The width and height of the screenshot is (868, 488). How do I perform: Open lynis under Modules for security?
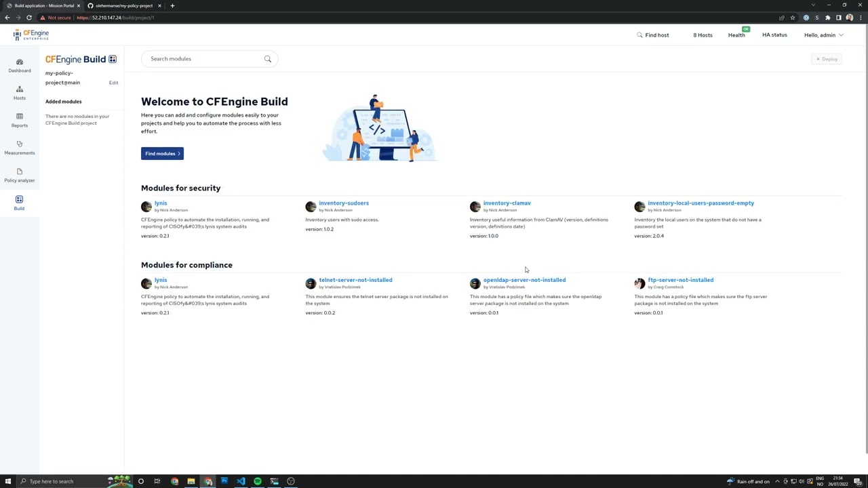tap(161, 203)
